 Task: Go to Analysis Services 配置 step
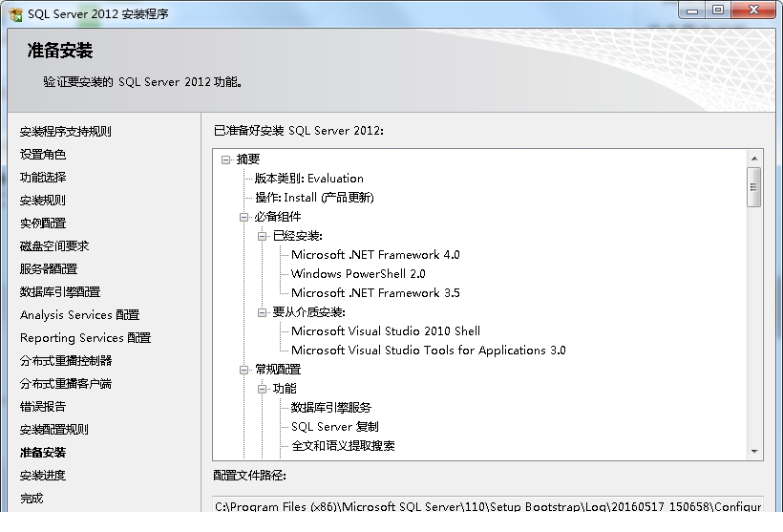(x=80, y=315)
